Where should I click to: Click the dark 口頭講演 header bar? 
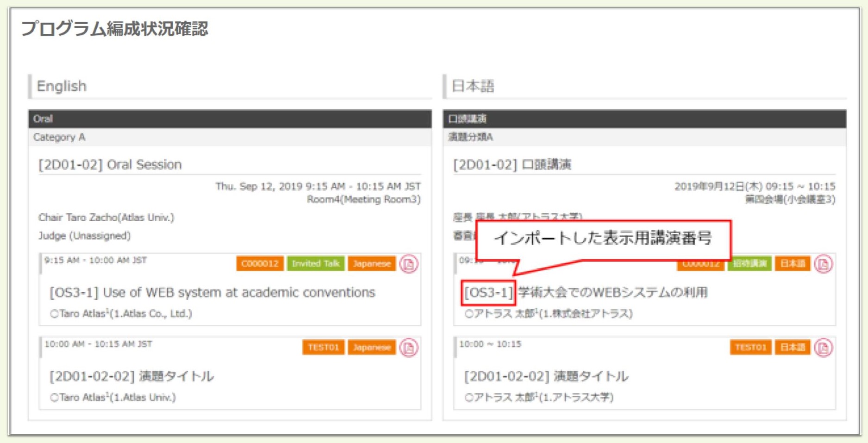coord(644,119)
